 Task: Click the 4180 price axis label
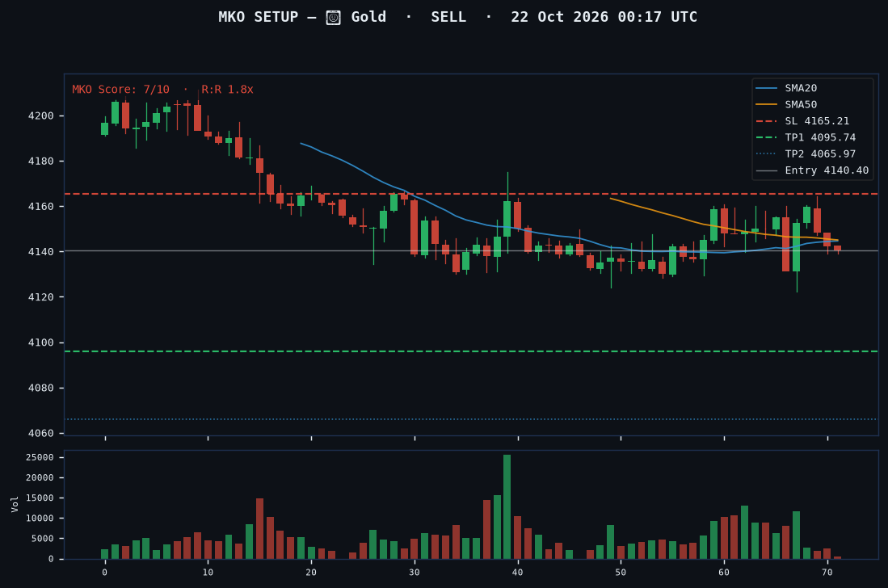pyautogui.click(x=40, y=162)
